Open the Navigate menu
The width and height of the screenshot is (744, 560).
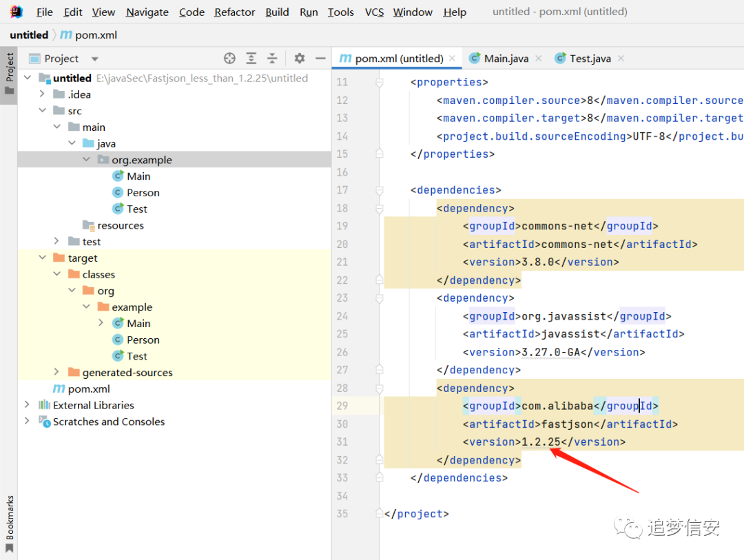pyautogui.click(x=147, y=12)
